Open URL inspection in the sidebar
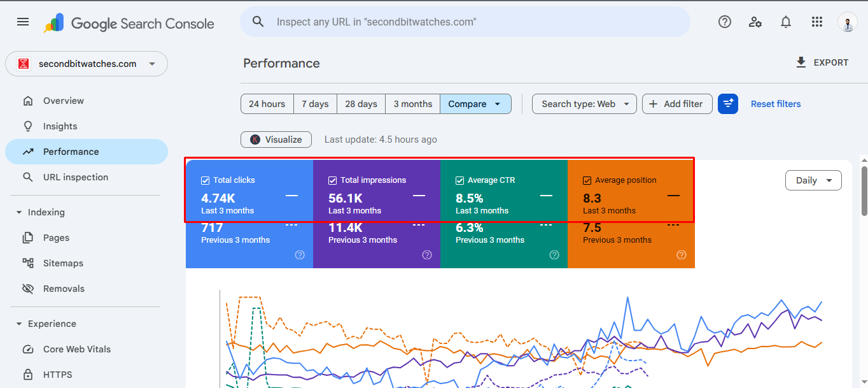Viewport: 868px width, 388px height. (75, 177)
